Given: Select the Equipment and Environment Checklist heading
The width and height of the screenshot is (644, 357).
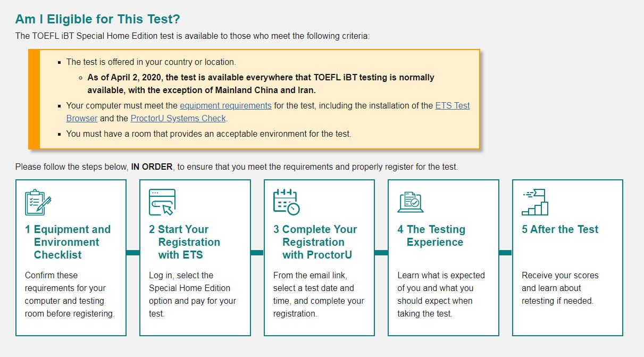Looking at the screenshot, I should [68, 242].
